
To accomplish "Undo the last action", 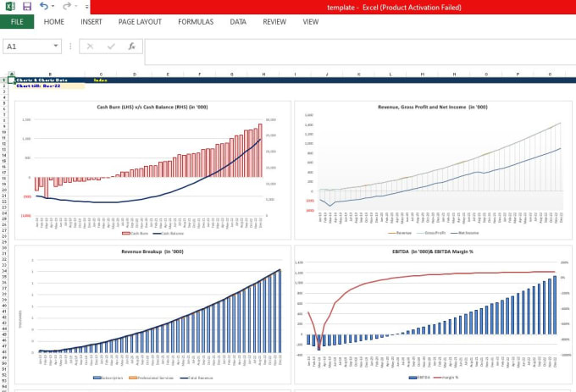I will pos(44,6).
